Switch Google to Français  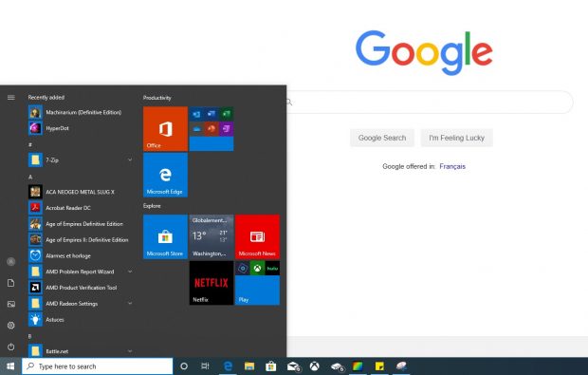452,166
